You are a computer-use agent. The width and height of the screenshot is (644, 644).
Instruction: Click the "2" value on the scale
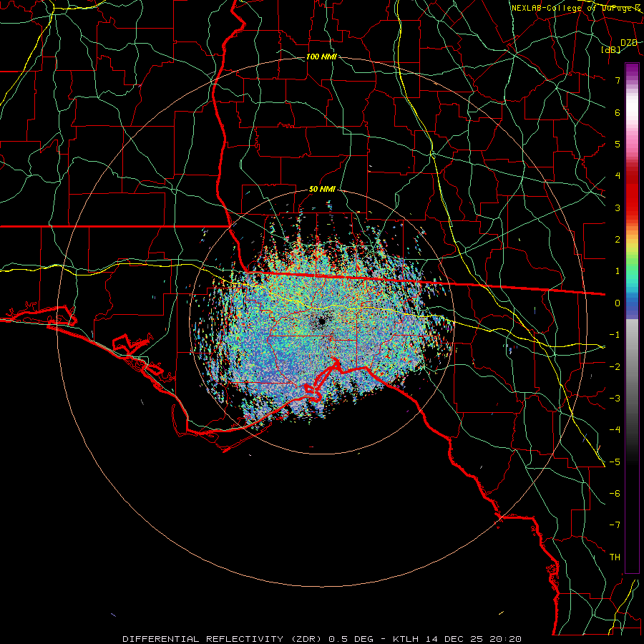click(x=618, y=240)
